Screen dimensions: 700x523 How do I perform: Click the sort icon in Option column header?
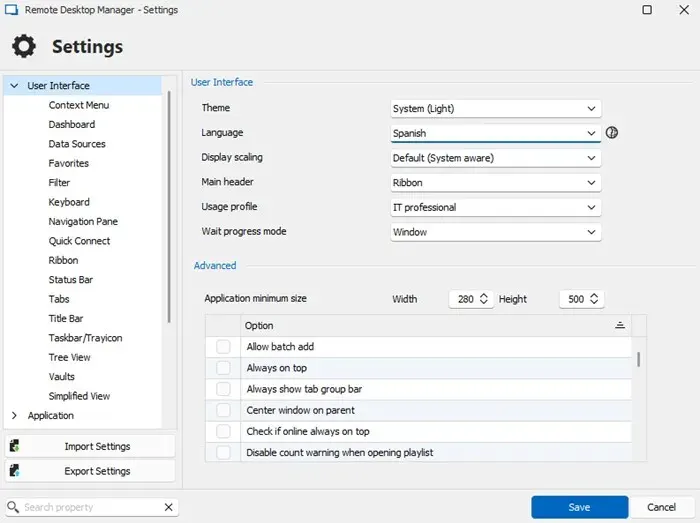pyautogui.click(x=620, y=325)
